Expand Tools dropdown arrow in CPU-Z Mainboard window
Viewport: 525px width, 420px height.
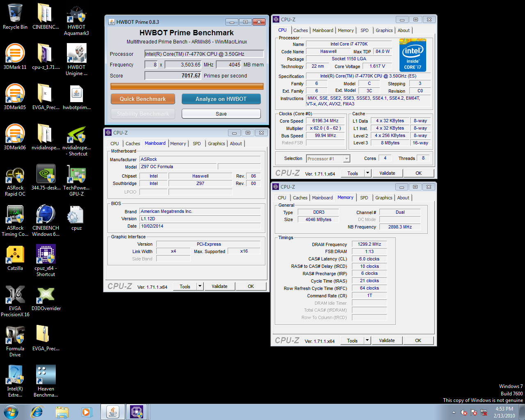point(200,286)
